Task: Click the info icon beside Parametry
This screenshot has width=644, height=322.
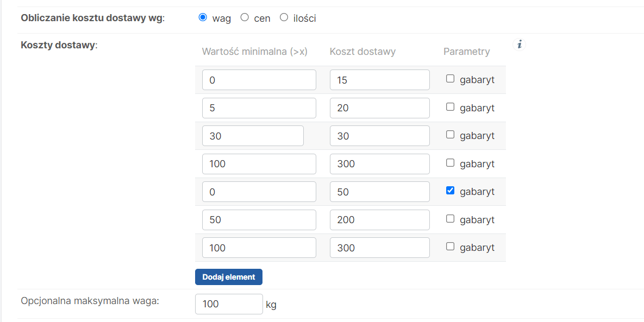Action: point(519,45)
